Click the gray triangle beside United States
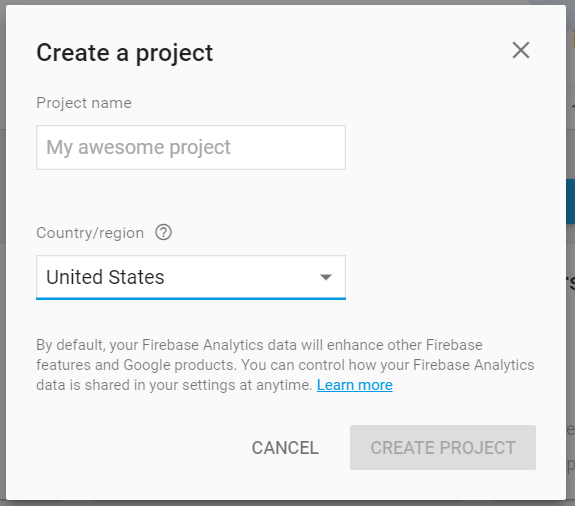The image size is (575, 506). click(326, 277)
